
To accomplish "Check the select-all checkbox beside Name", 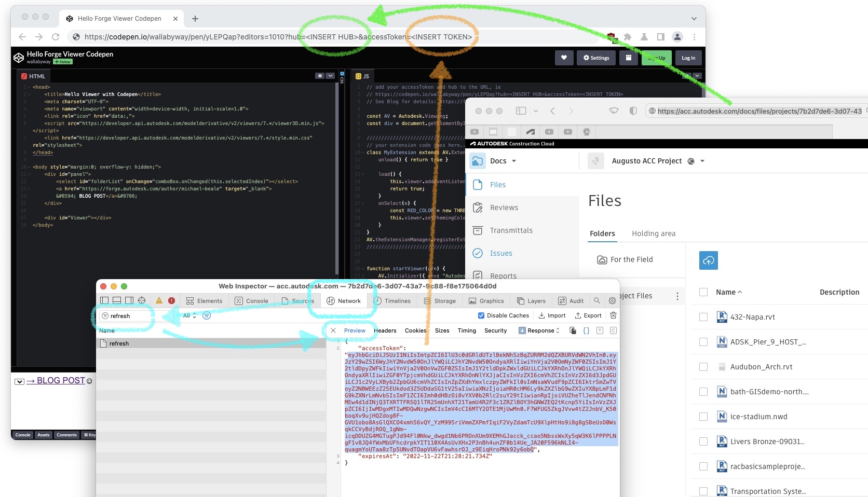I will click(703, 292).
